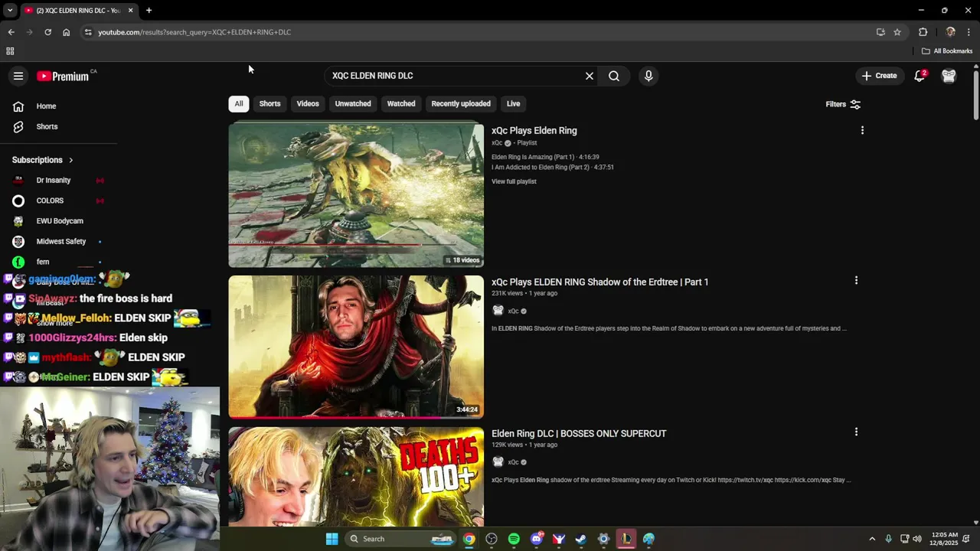
Task: Open tab search dropdown arrow
Action: click(10, 11)
